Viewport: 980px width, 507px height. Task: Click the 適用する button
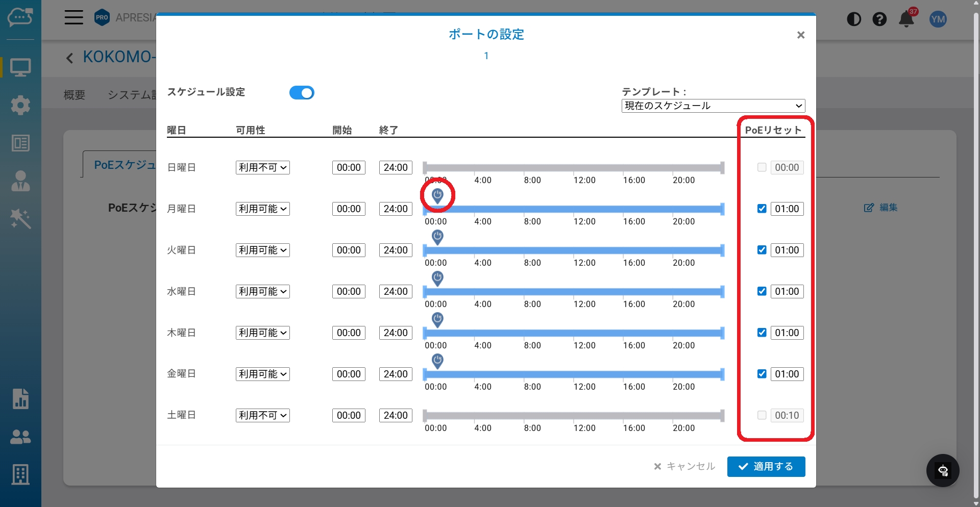point(766,467)
